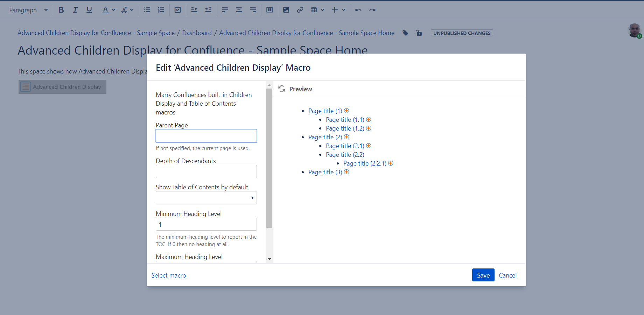Open the Dashboard breadcrumb link
Screen dimensions: 644x315
197,33
